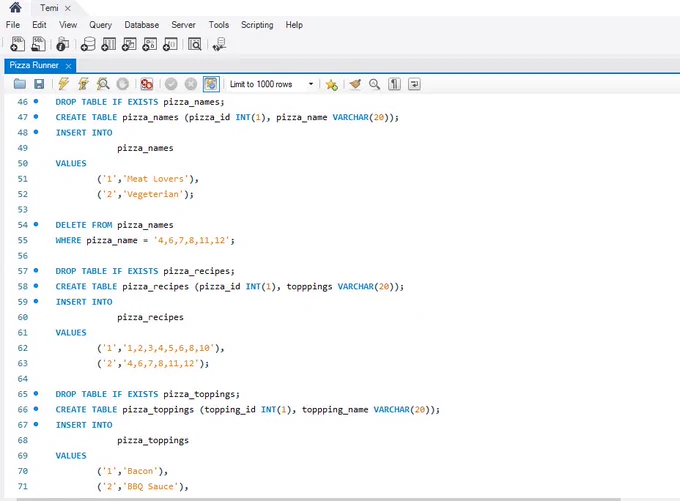Viewport: 680px width, 501px height.
Task: Open the Query menu
Action: point(100,25)
